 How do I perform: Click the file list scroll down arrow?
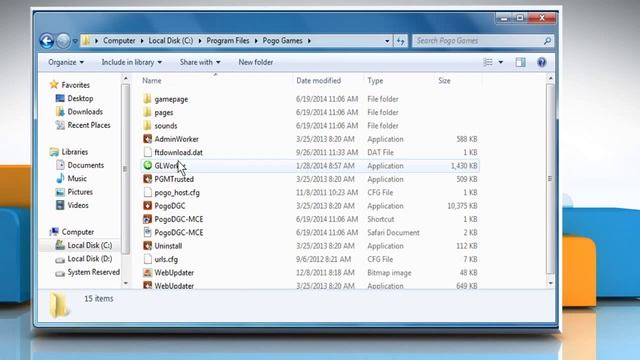tap(550, 282)
